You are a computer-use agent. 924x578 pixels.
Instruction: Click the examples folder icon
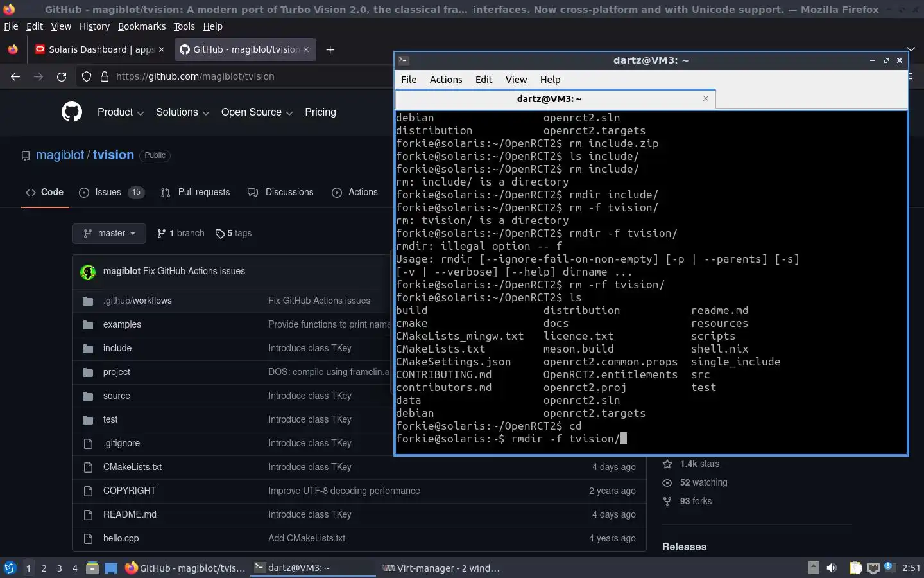pyautogui.click(x=88, y=324)
